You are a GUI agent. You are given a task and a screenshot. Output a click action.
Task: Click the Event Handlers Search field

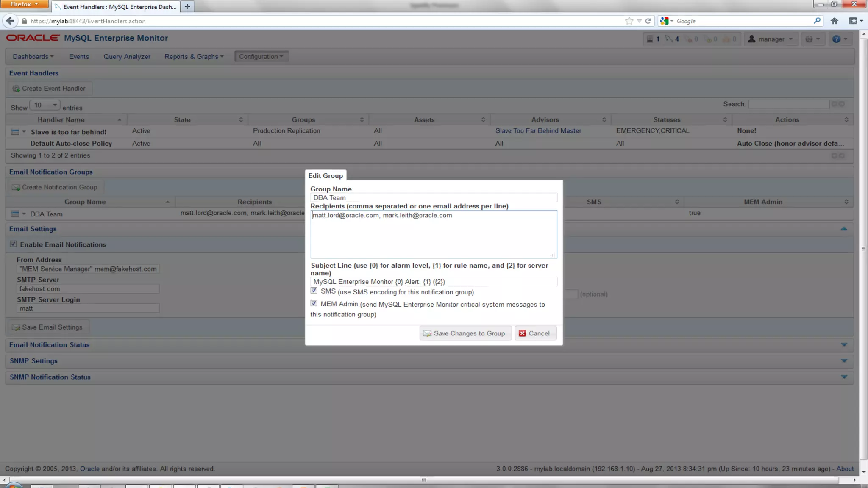789,104
